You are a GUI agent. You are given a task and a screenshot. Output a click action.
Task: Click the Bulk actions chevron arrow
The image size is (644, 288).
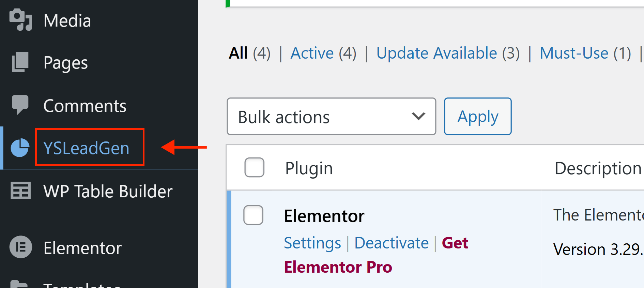point(418,117)
